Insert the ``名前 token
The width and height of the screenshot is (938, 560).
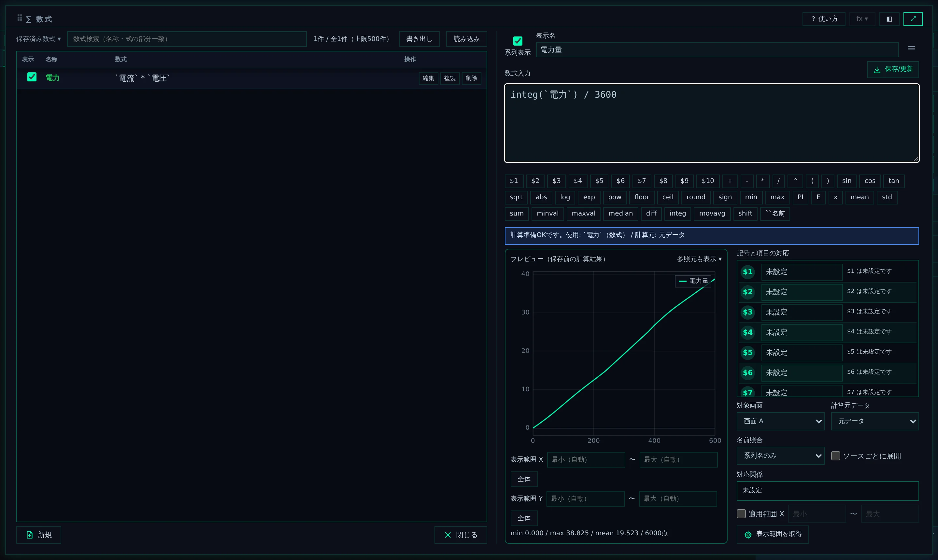tap(775, 214)
